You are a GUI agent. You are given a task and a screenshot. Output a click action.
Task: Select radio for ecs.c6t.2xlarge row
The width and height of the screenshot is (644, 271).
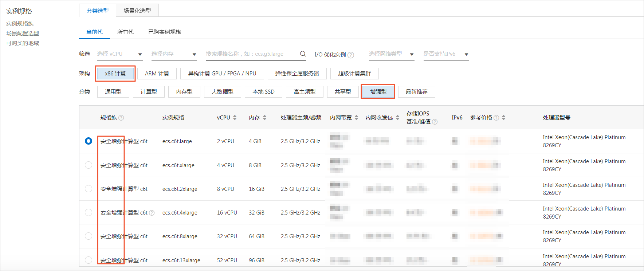pyautogui.click(x=89, y=189)
